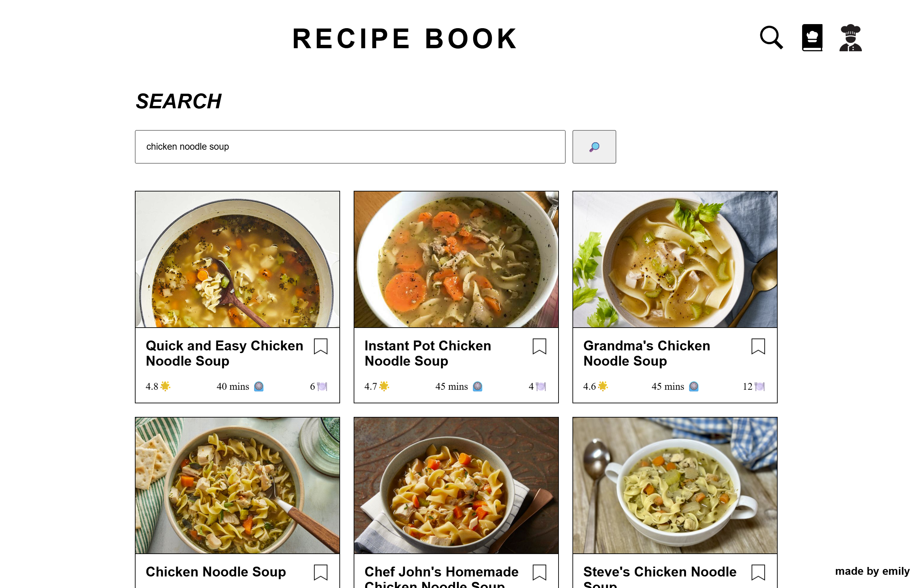Click the magnifying glass icon in header
920x588 pixels.
[771, 37]
